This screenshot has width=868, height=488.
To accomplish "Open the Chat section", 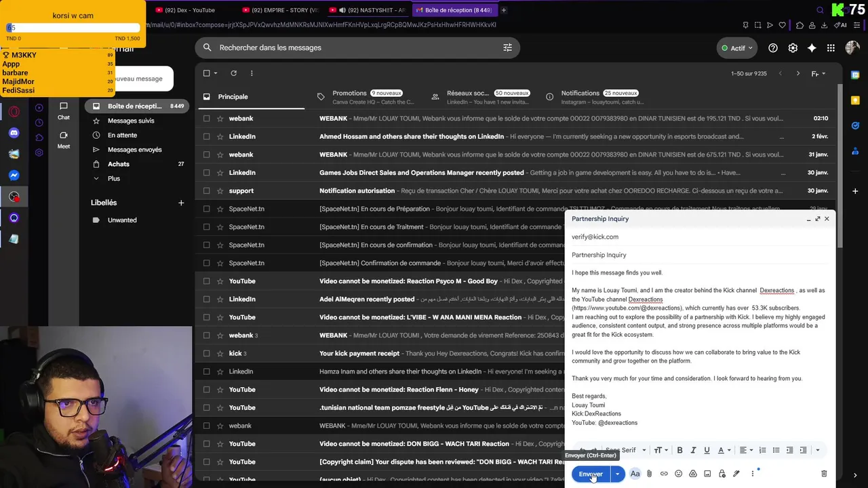I will tap(63, 110).
